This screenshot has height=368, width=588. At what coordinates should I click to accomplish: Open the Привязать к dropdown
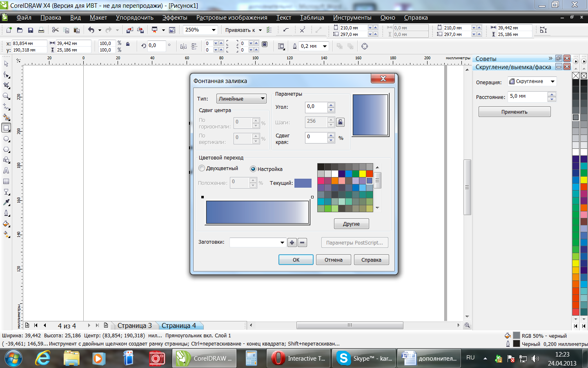[x=260, y=30]
